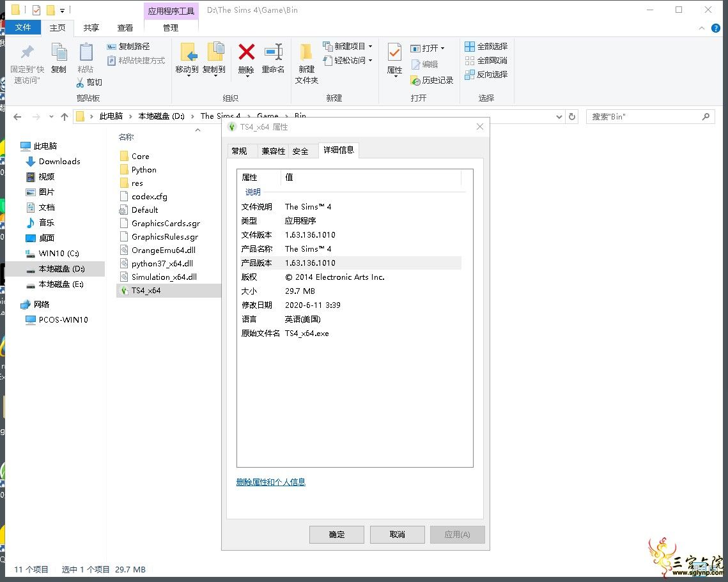
Task: Select the Product version (产品版本) row
Action: pos(350,263)
